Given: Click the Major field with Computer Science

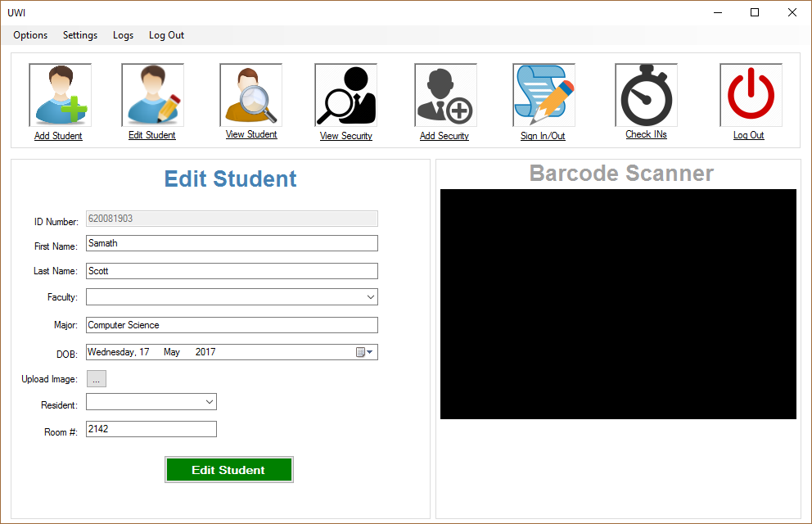Looking at the screenshot, I should tap(232, 325).
